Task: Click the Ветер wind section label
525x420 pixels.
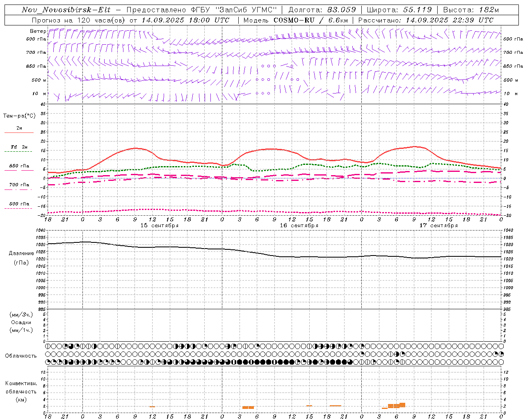Action: coord(38,31)
